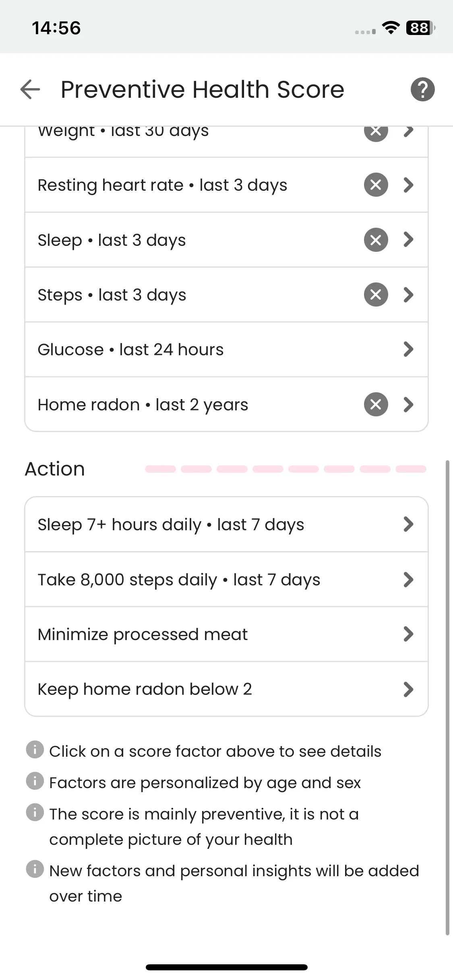The height and width of the screenshot is (980, 453).
Task: Click the Action progress bar segments
Action: coord(285,469)
